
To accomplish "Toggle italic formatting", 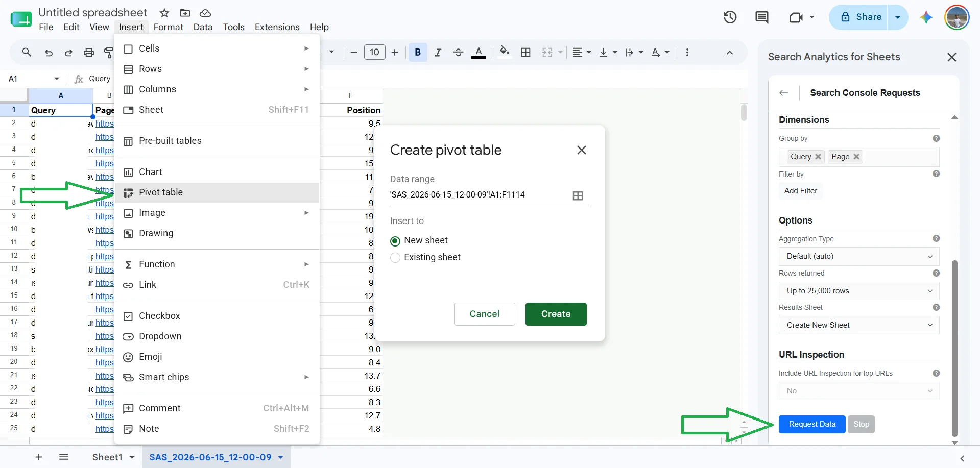I will 438,52.
